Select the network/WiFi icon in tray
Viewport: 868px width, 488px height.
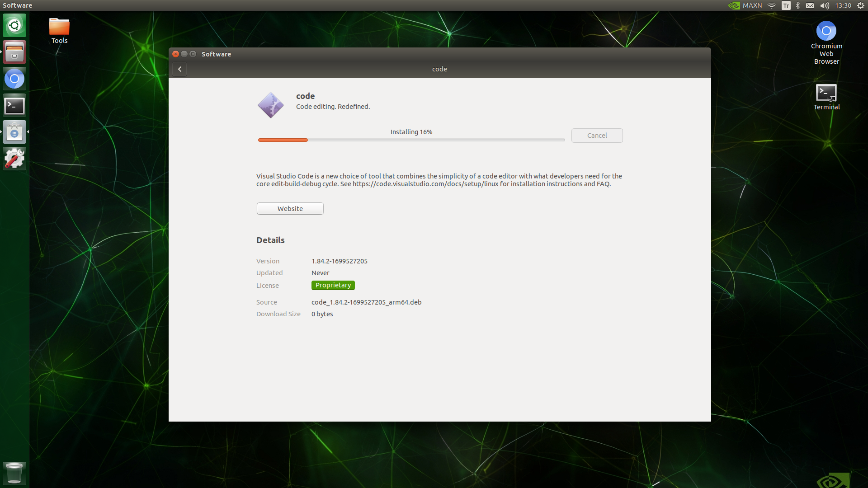(x=773, y=5)
